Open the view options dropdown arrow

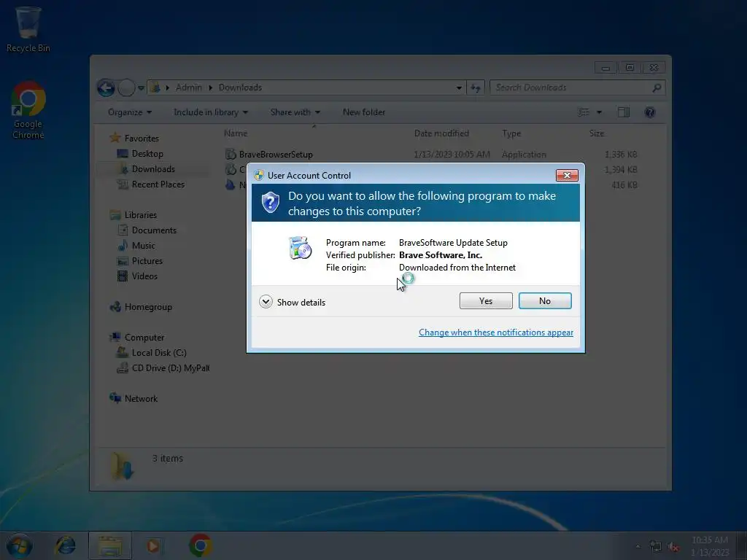coord(600,112)
